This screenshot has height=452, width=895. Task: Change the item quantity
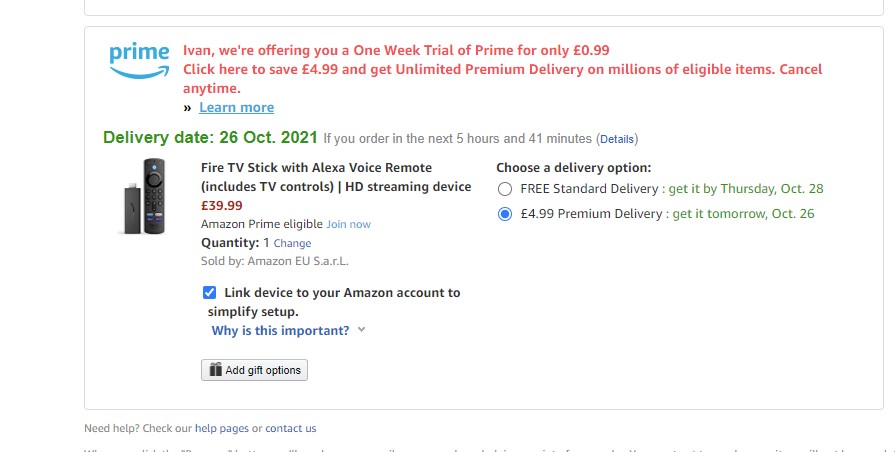(x=292, y=243)
